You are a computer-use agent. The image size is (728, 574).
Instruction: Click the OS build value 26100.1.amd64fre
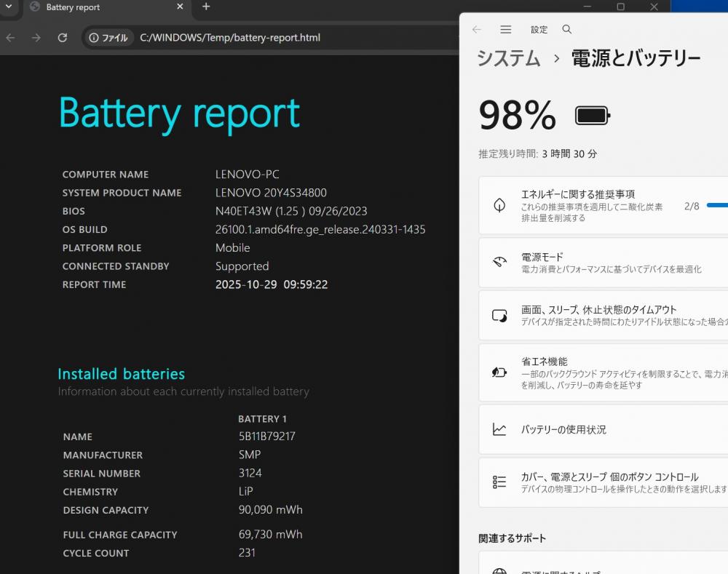[x=320, y=230]
